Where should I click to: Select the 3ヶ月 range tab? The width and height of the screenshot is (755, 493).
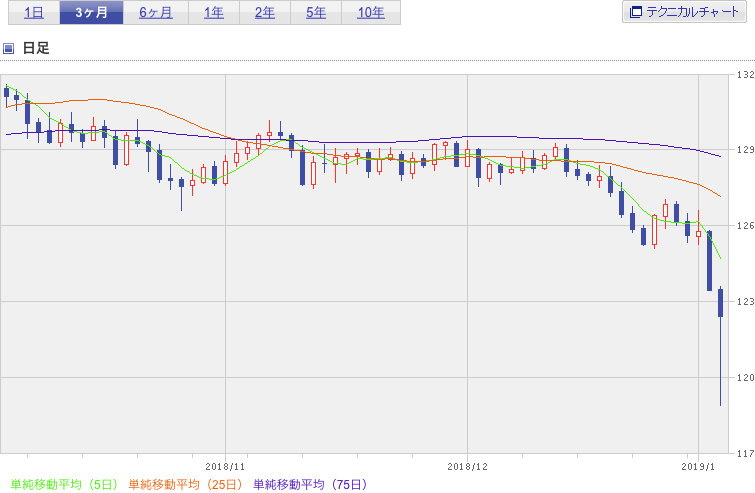point(91,13)
